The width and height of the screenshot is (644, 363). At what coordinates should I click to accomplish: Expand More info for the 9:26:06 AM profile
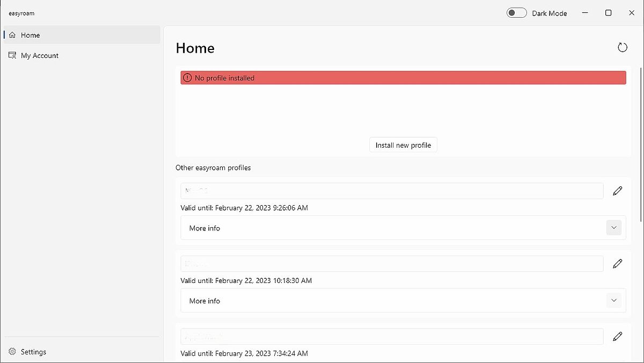coord(614,228)
